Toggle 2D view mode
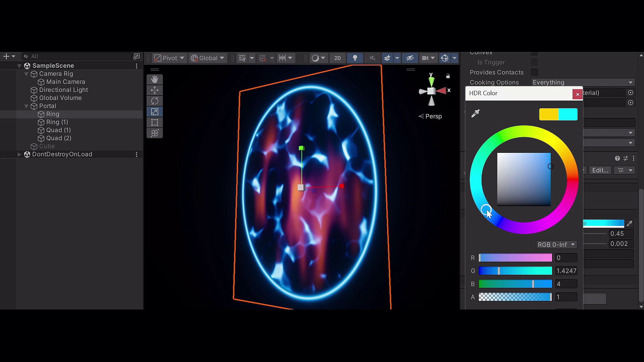The height and width of the screenshot is (362, 644). tap(337, 58)
